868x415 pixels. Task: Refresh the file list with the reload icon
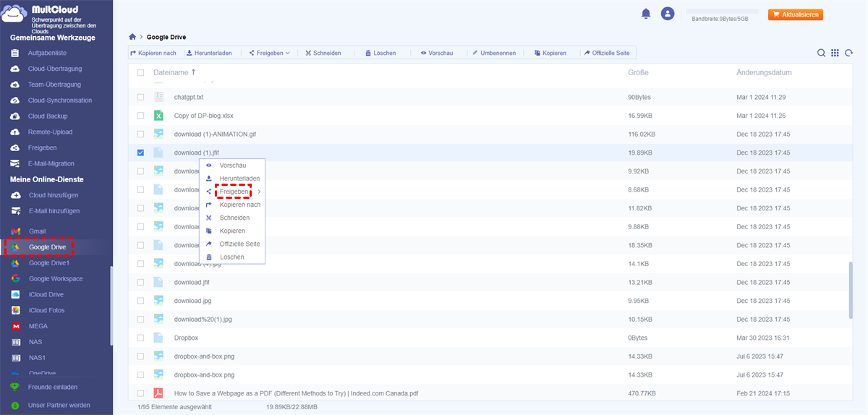point(848,53)
